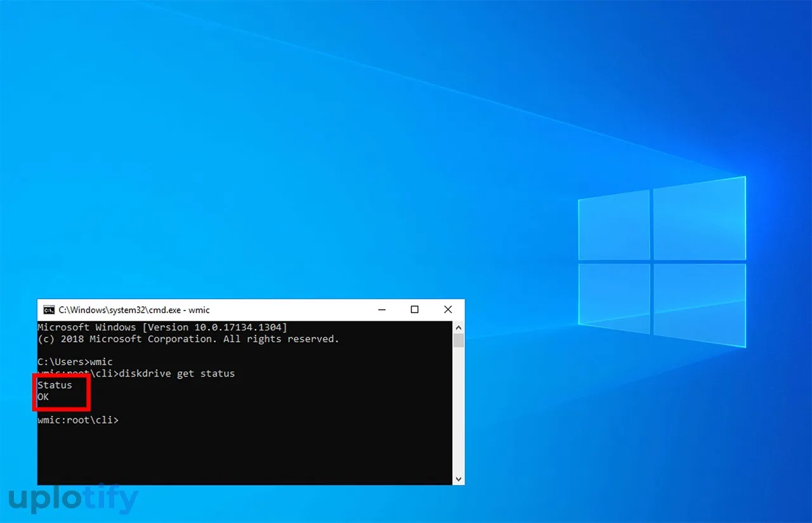Click the scrollbar up arrow
The width and height of the screenshot is (812, 523).
(459, 327)
